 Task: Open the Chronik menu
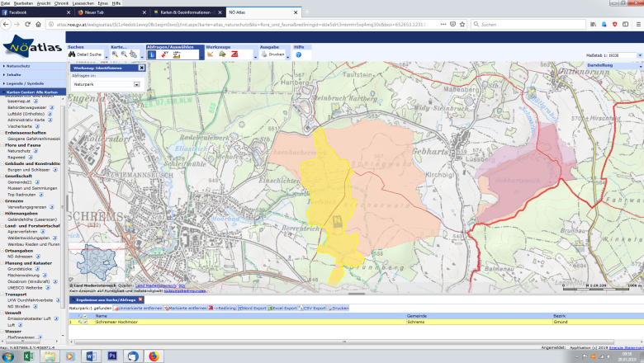(x=61, y=2)
